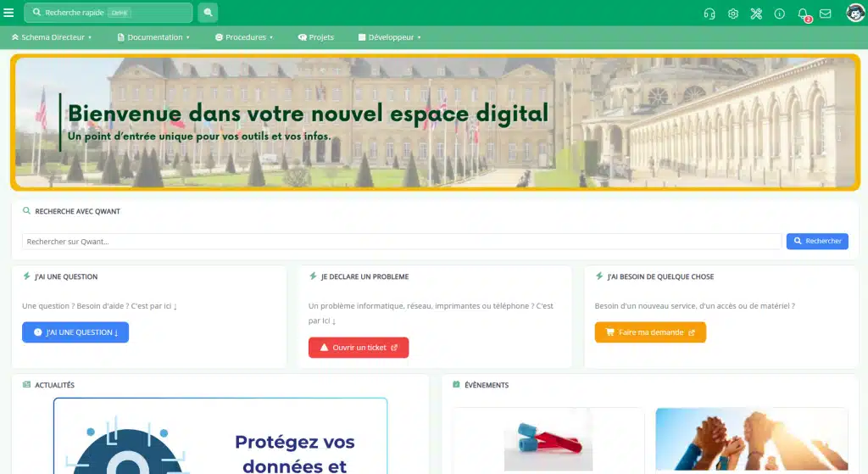Click the Qwant search magnifier icon

click(x=26, y=211)
